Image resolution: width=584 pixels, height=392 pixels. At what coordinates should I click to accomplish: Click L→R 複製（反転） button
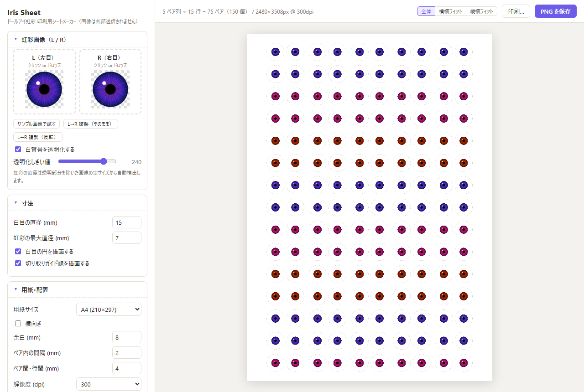(38, 137)
